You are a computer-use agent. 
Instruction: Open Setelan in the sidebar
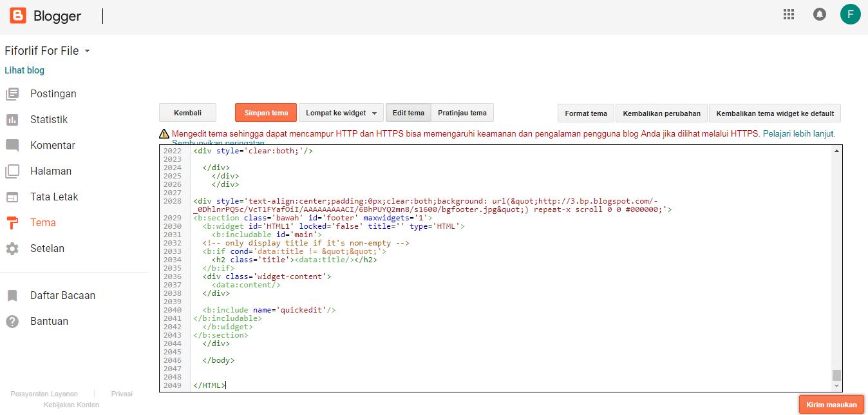click(x=47, y=249)
